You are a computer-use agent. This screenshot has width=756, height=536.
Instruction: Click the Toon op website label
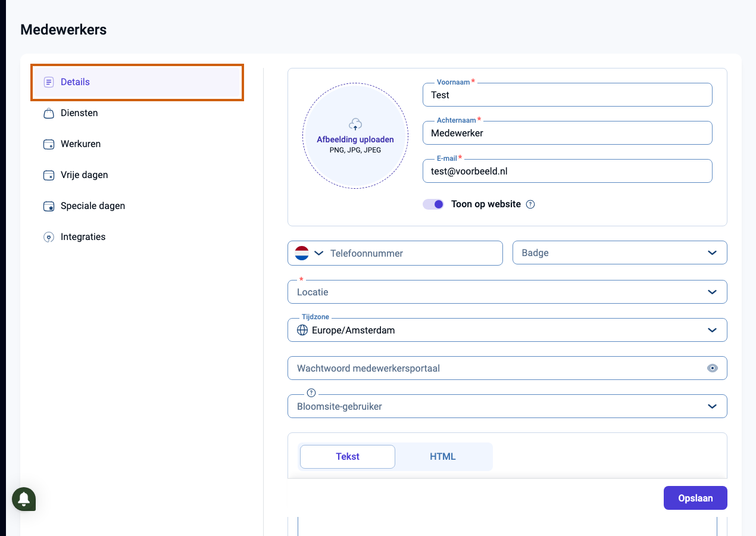(486, 204)
